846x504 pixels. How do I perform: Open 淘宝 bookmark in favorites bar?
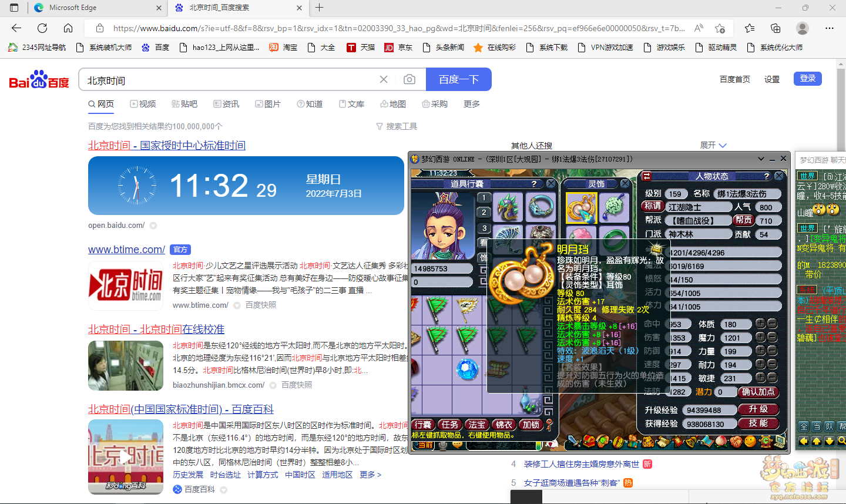283,48
